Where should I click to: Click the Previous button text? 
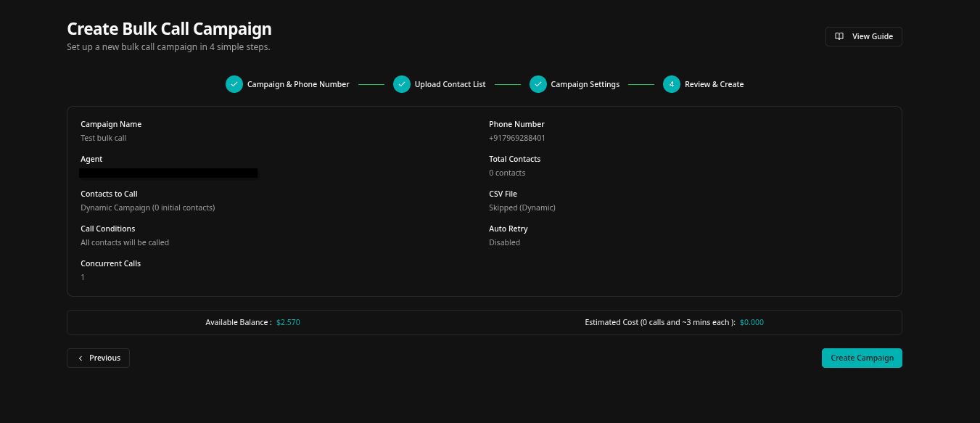(104, 358)
